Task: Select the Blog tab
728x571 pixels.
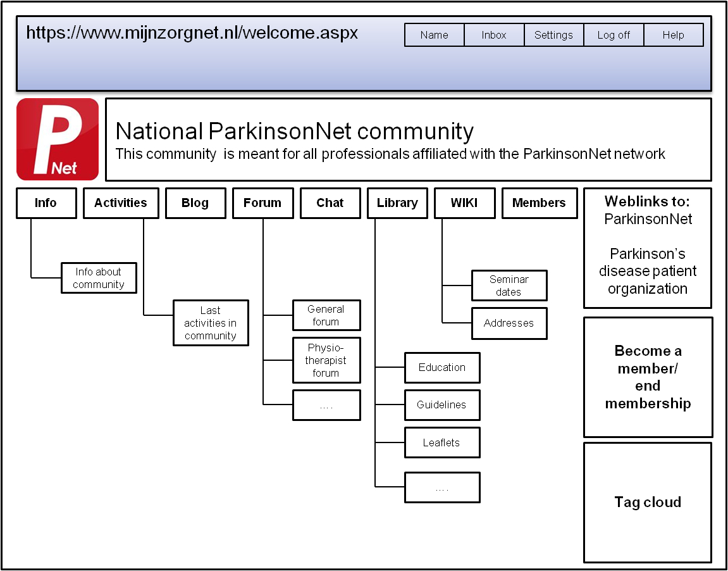Action: click(x=195, y=203)
